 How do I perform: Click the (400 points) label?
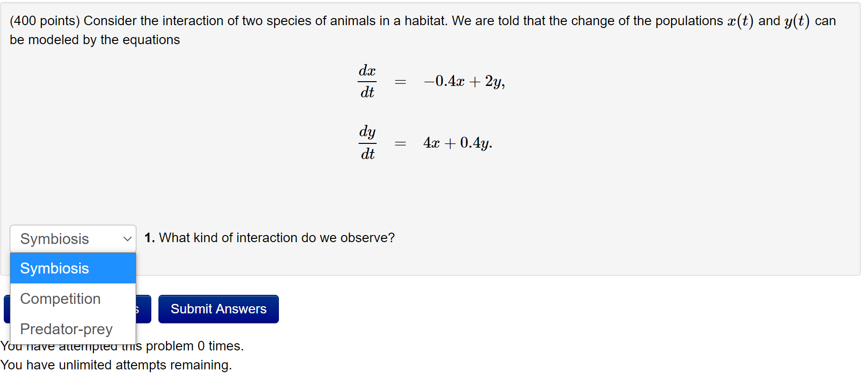[45, 21]
